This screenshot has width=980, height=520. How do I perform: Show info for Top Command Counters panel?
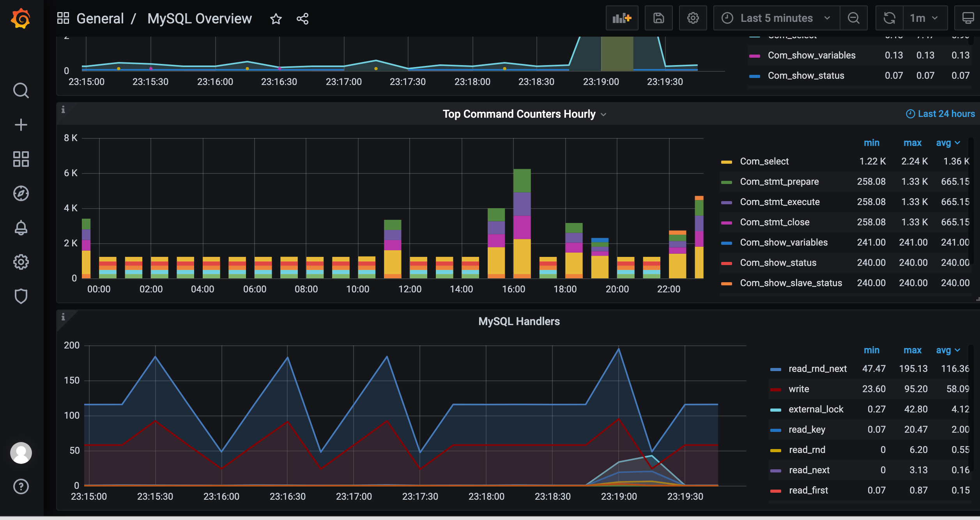(x=63, y=110)
